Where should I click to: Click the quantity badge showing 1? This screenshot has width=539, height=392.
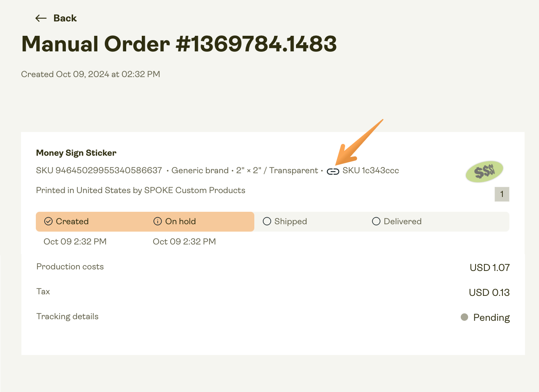(502, 194)
